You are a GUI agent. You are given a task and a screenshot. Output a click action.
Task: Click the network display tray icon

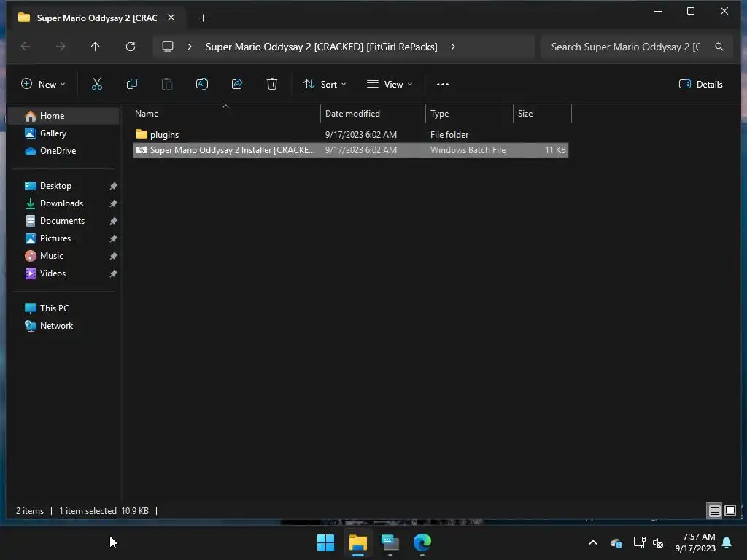[x=639, y=542]
